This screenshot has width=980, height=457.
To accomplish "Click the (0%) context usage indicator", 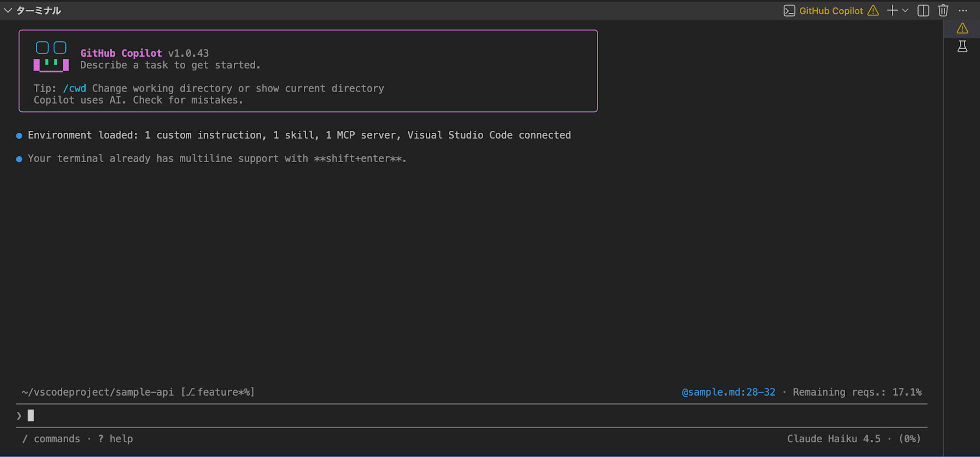I will 910,439.
